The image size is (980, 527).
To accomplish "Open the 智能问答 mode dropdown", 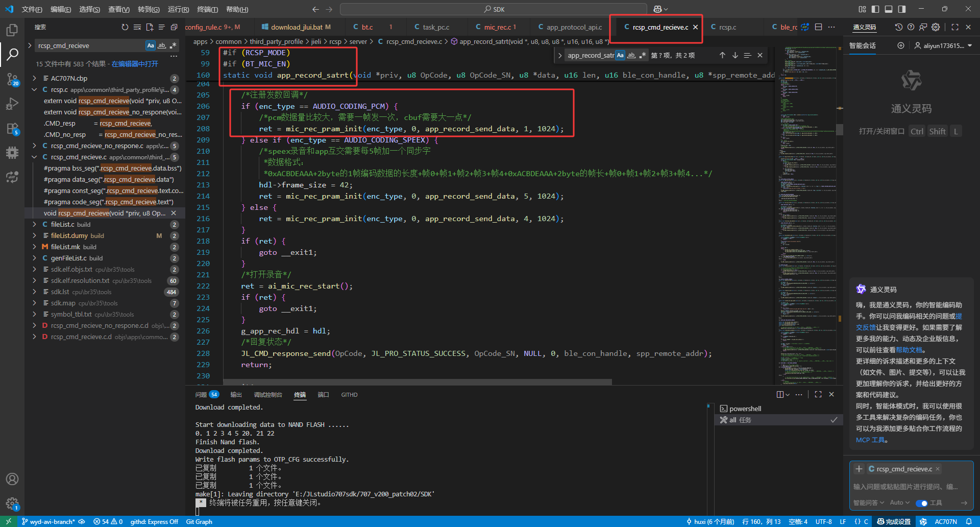I will point(869,503).
